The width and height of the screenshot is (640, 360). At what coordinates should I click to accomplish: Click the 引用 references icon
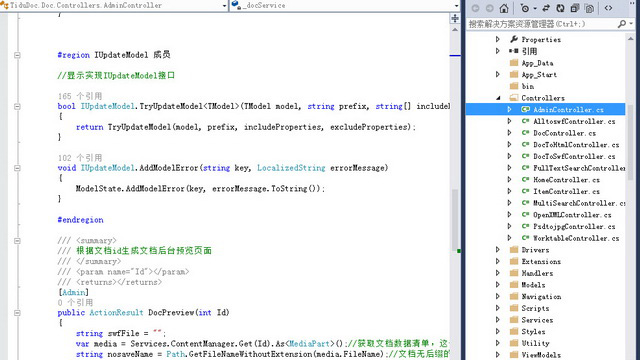point(513,51)
